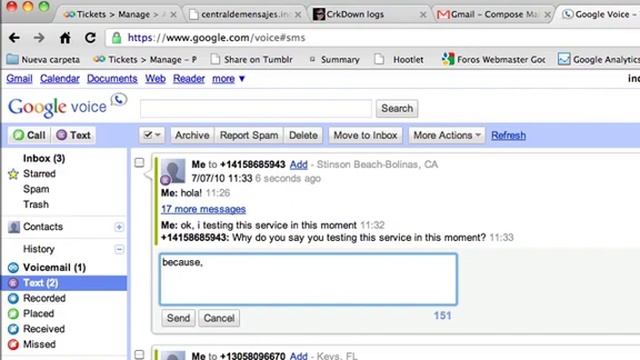This screenshot has width=640, height=360.
Task: Open the Summary bookmark
Action: (x=334, y=60)
